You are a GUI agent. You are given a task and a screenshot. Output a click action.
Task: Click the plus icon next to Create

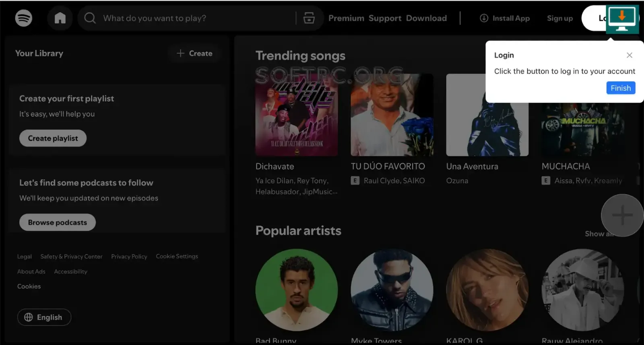pyautogui.click(x=180, y=53)
